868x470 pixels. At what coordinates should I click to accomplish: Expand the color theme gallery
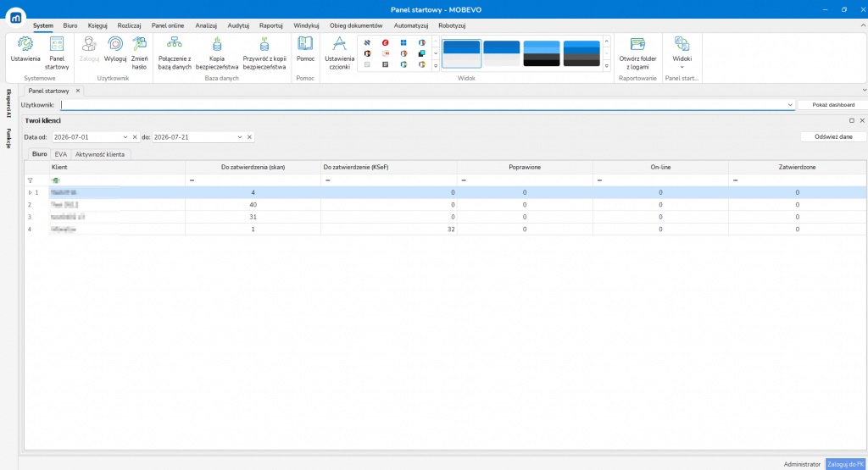point(607,65)
